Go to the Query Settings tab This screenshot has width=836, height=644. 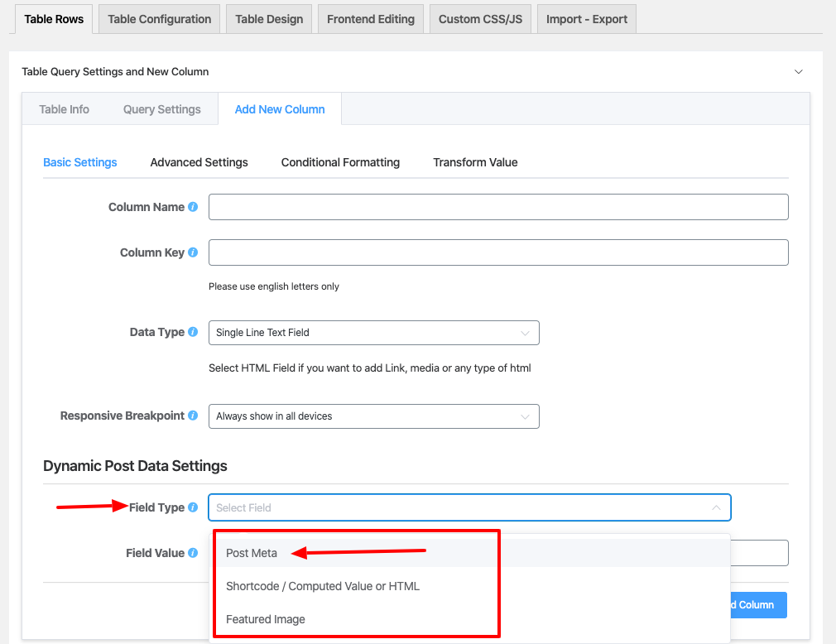click(162, 109)
